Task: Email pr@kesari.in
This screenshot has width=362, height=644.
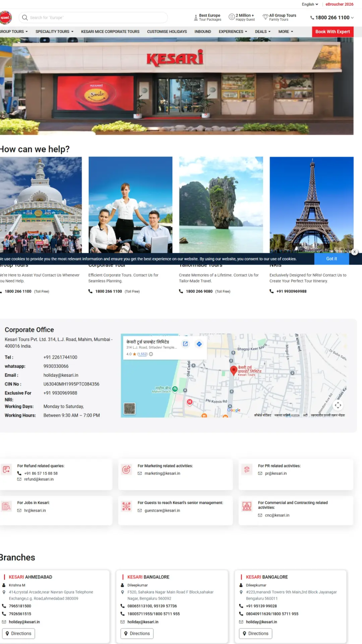Action: pos(276,474)
